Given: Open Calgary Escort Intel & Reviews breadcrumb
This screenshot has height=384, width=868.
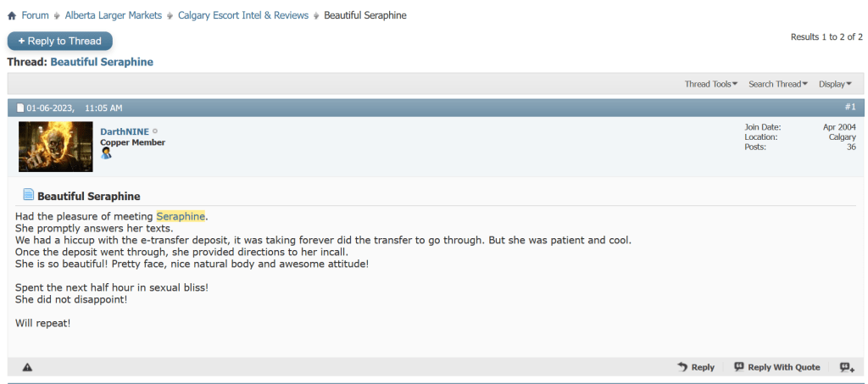Looking at the screenshot, I should point(244,15).
